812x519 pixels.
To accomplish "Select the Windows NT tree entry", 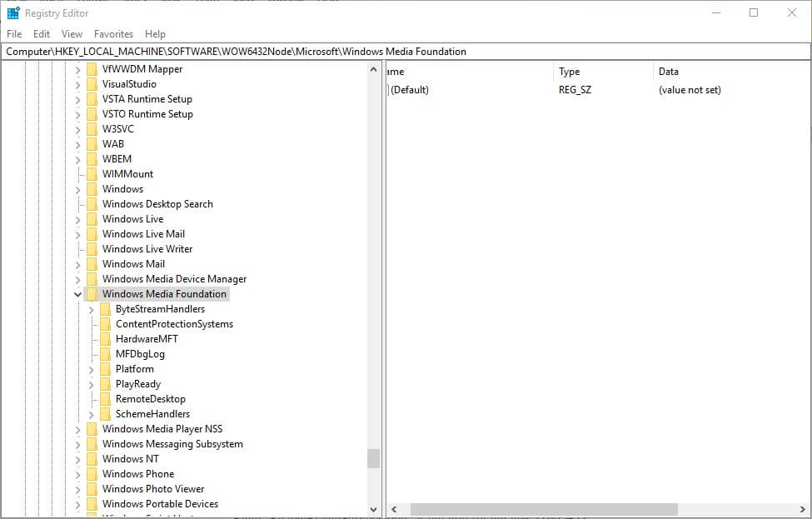I will pos(131,459).
